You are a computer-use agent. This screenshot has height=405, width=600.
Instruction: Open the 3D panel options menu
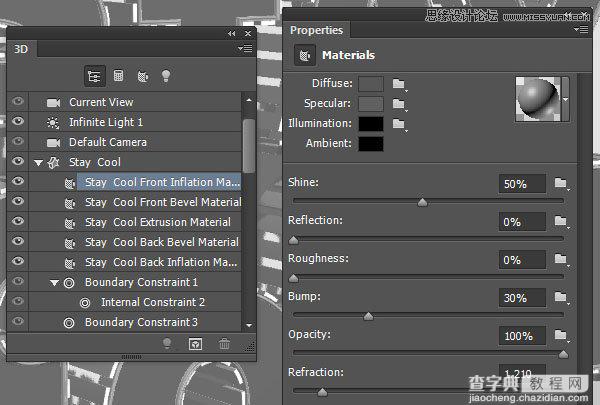pyautogui.click(x=245, y=49)
